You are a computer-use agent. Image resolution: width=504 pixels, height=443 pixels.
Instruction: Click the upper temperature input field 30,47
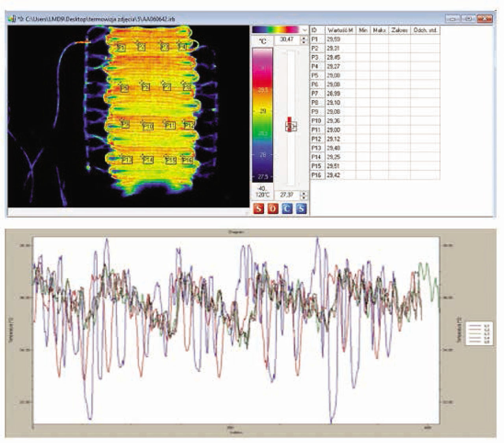pyautogui.click(x=287, y=40)
